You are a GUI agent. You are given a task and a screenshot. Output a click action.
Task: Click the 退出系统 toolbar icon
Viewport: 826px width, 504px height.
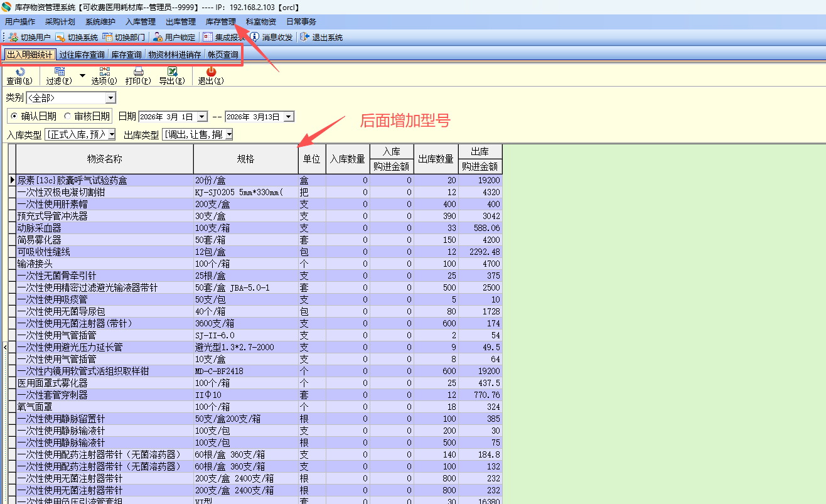click(305, 37)
